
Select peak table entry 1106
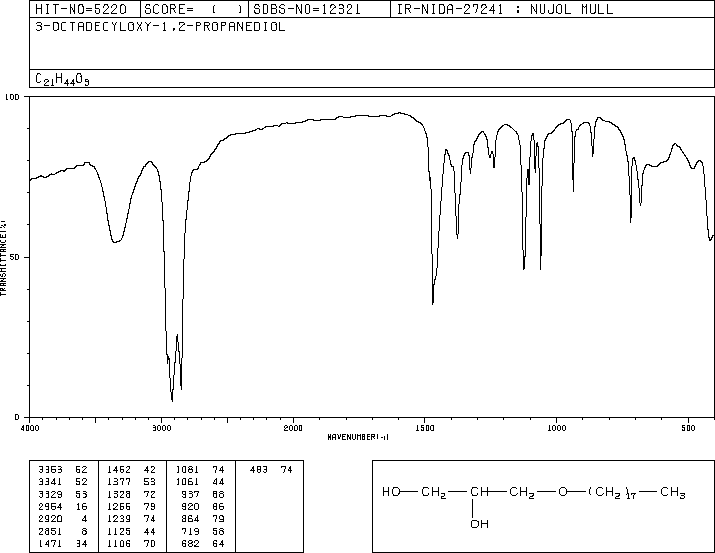coord(131,544)
